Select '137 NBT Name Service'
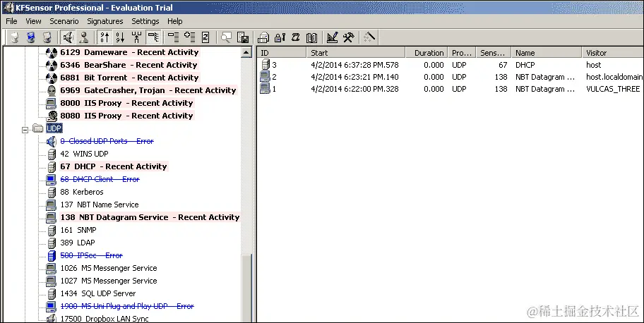The height and width of the screenshot is (323, 644). coord(100,205)
